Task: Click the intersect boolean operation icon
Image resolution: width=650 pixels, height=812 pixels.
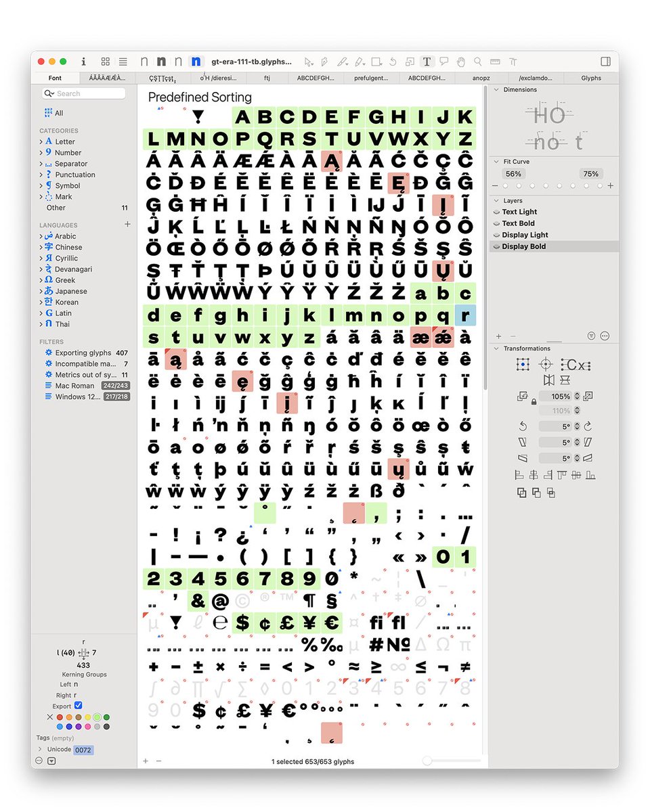Action: click(x=551, y=493)
